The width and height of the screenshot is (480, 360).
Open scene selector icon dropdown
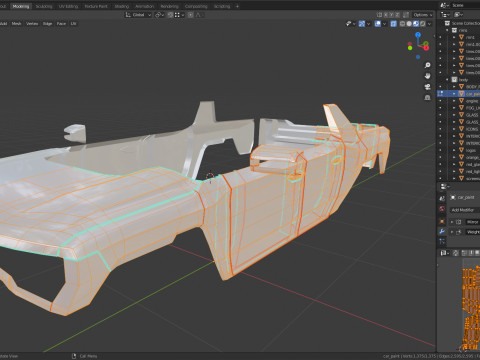coord(444,5)
